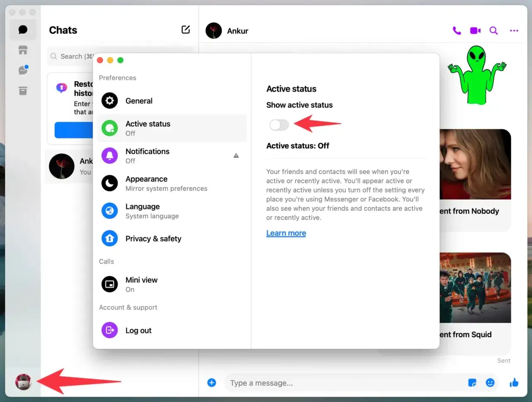The height and width of the screenshot is (402, 532).
Task: Click the green Active status icon
Action: (x=110, y=128)
